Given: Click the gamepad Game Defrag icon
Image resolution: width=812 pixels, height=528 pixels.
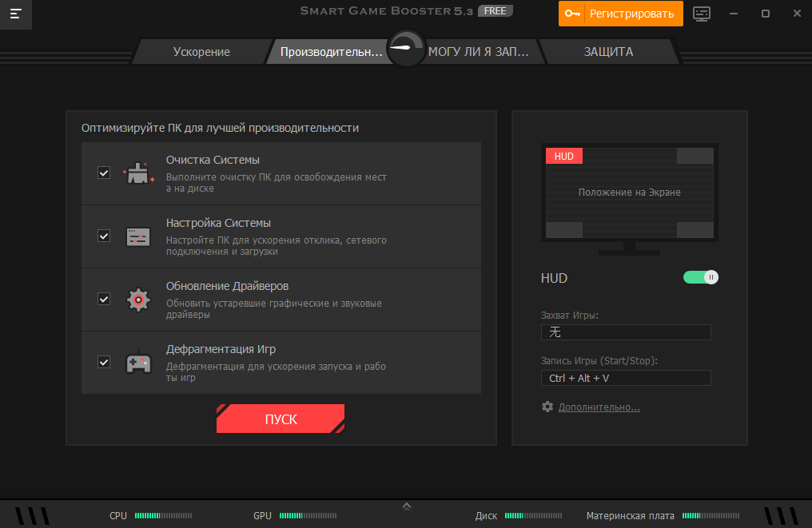Looking at the screenshot, I should pos(138,363).
